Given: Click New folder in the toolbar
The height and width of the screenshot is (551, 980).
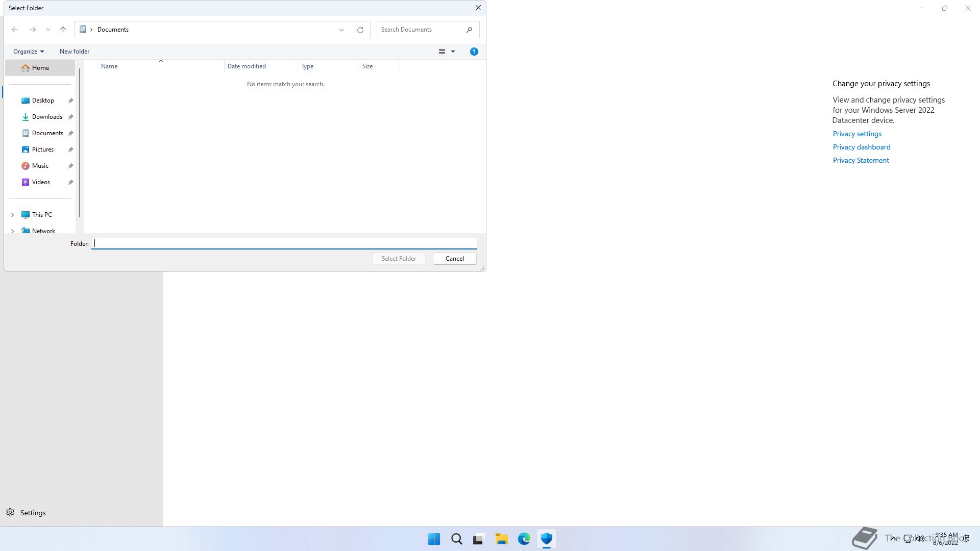Looking at the screenshot, I should click(75, 52).
